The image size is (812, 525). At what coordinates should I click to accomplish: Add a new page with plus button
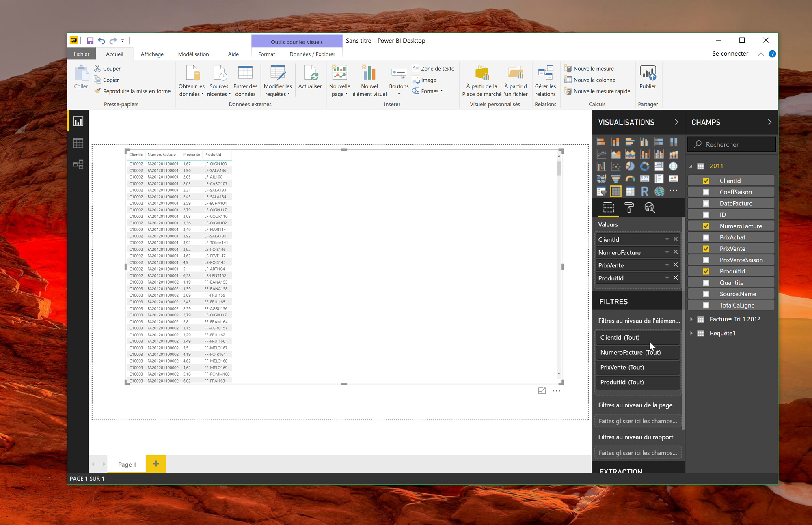coord(156,464)
